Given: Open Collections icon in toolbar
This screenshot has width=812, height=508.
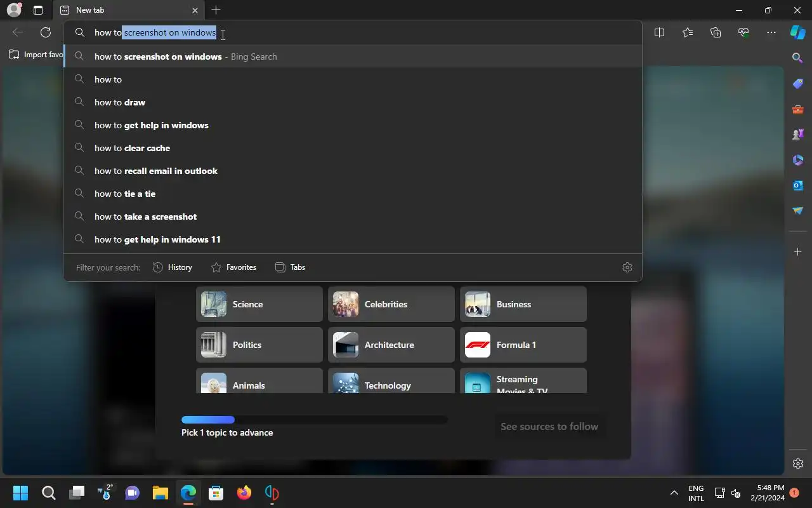Looking at the screenshot, I should coord(716,32).
